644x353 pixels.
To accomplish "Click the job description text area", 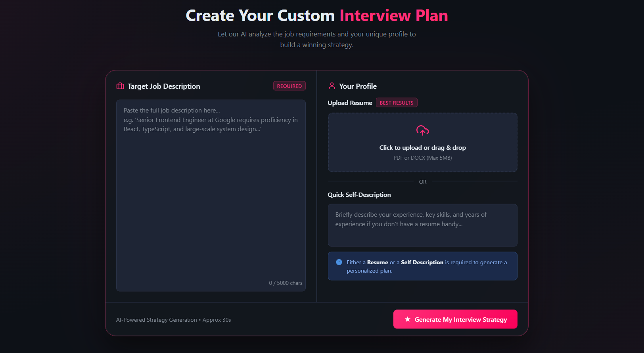I will 211,195.
